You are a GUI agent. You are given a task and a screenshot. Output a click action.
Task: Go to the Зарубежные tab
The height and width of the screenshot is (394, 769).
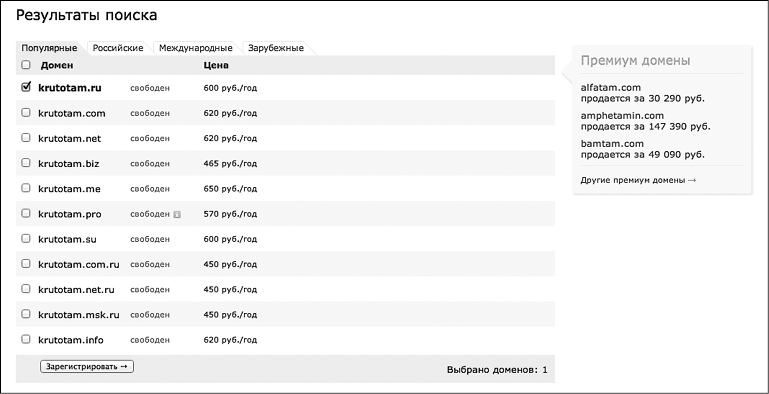pyautogui.click(x=276, y=48)
